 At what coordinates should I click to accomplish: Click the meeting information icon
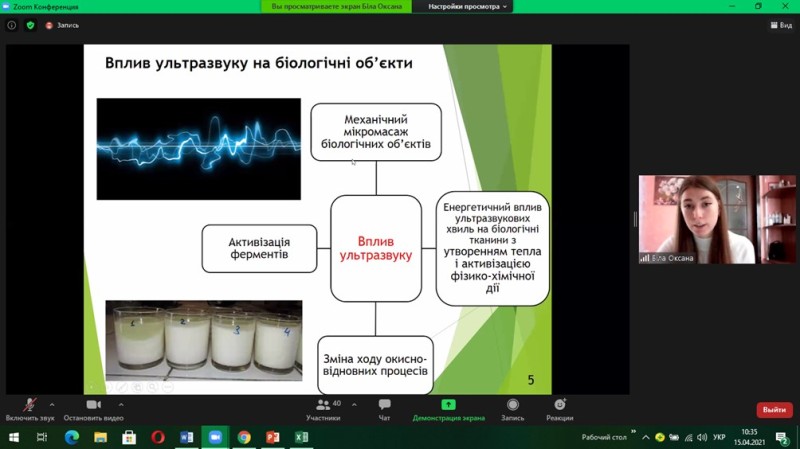pyautogui.click(x=12, y=25)
